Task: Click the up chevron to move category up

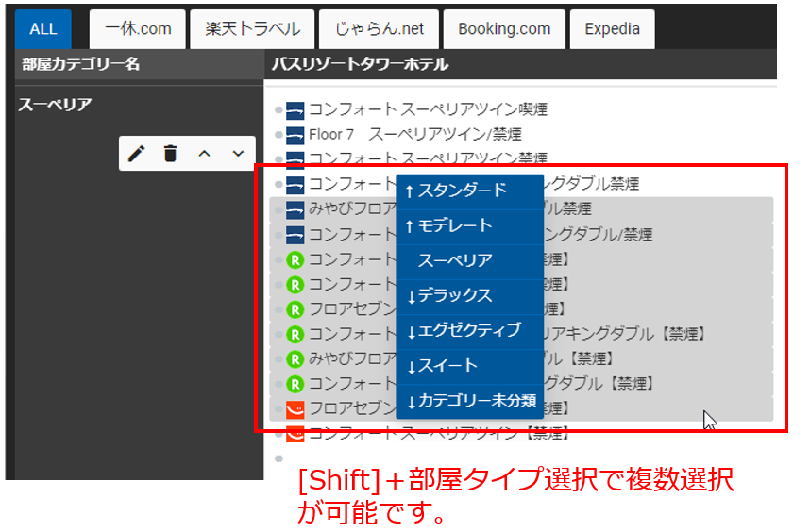Action: 204,154
